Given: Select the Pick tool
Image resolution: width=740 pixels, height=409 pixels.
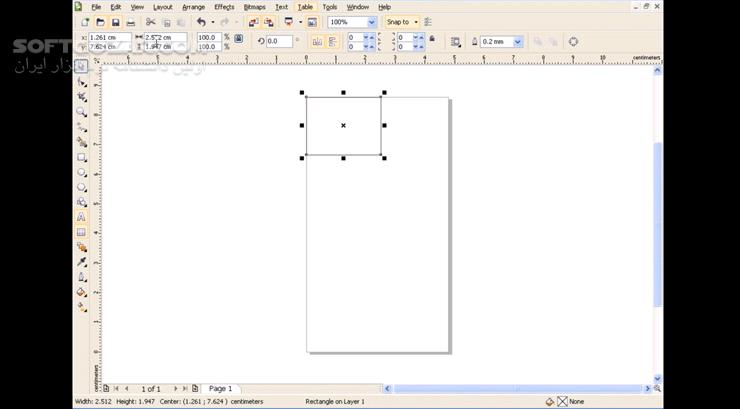Looking at the screenshot, I should click(x=81, y=67).
